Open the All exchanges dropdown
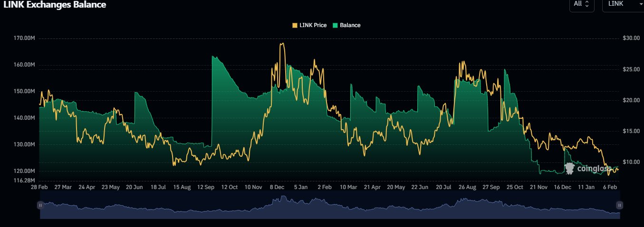The width and height of the screenshot is (644, 227). pyautogui.click(x=581, y=4)
